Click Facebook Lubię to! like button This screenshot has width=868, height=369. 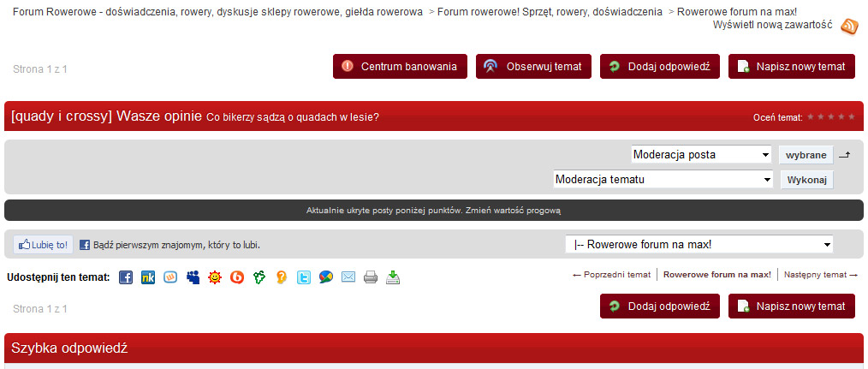(43, 245)
